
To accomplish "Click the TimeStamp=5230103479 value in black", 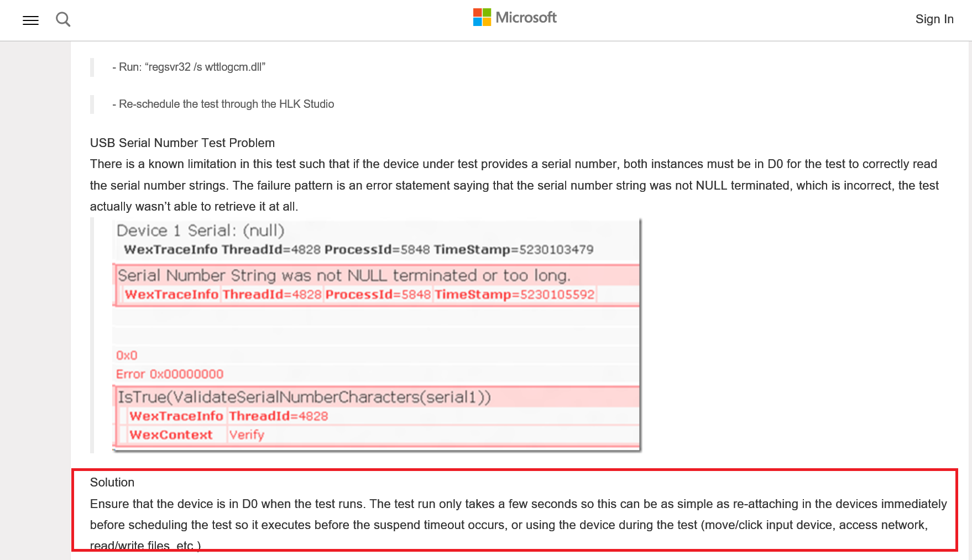I will pyautogui.click(x=513, y=250).
